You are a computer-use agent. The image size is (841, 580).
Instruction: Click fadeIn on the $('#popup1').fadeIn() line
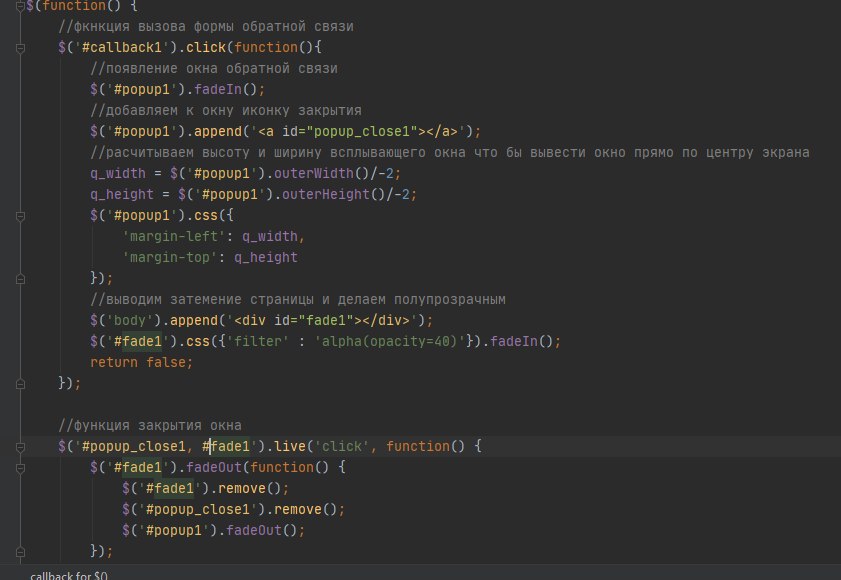[218, 89]
